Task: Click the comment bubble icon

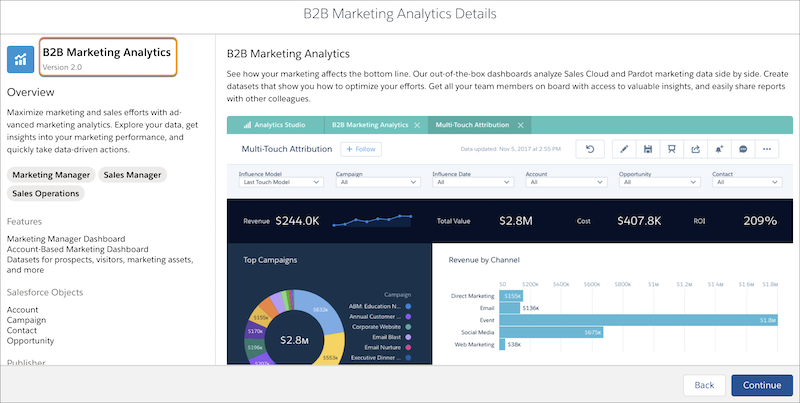Action: point(743,149)
